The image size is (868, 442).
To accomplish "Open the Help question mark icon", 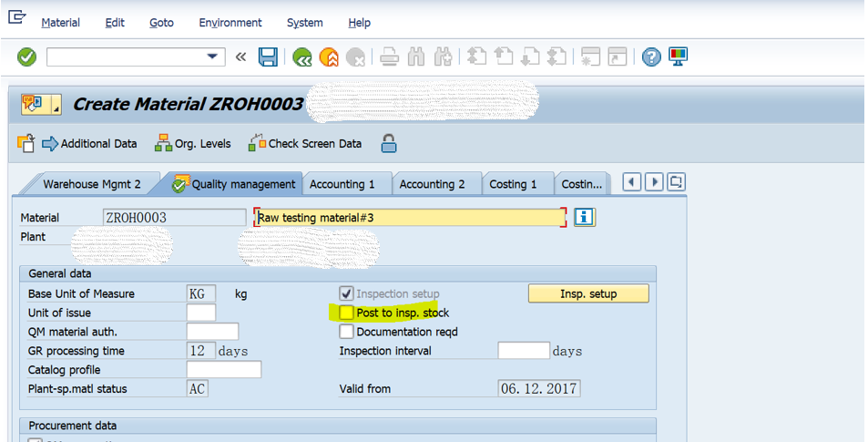I will [651, 57].
